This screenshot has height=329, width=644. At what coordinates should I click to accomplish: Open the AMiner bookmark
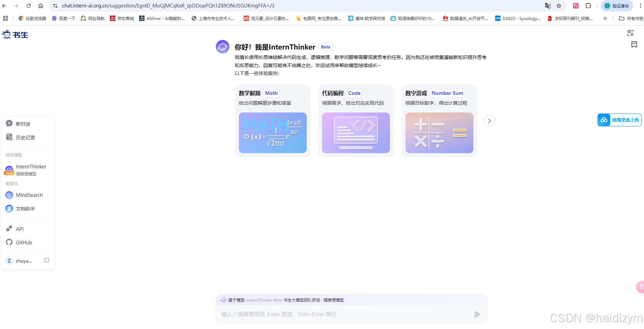pyautogui.click(x=162, y=18)
